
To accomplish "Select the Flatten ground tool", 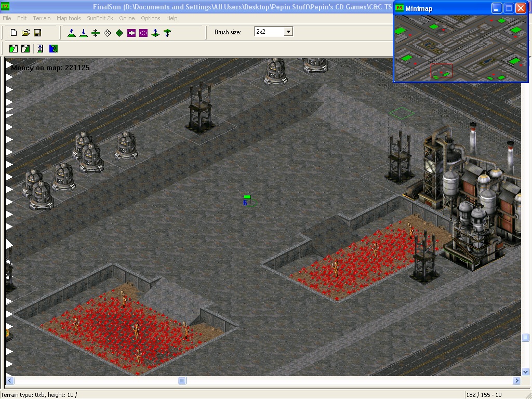I will point(96,33).
